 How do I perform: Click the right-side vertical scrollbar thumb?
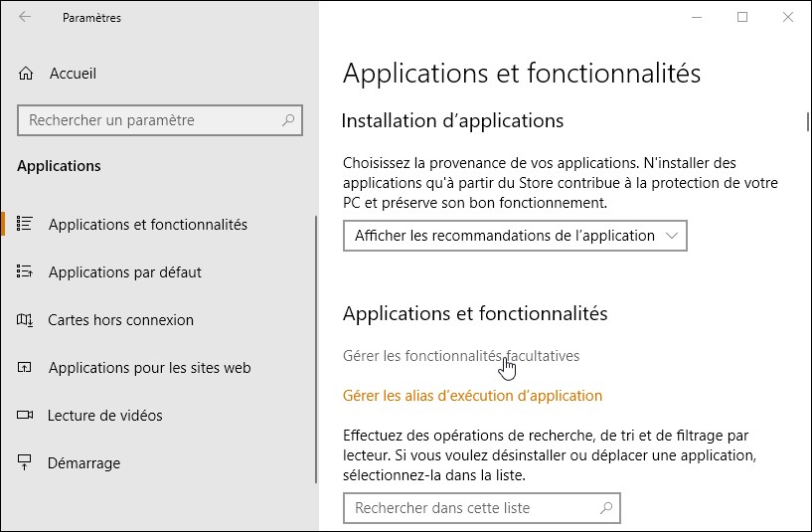coord(807,121)
